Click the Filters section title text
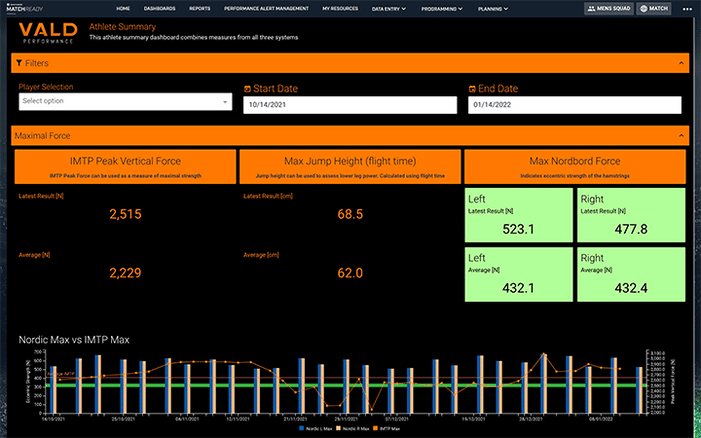Screen dimensions: 701x438 (37, 63)
